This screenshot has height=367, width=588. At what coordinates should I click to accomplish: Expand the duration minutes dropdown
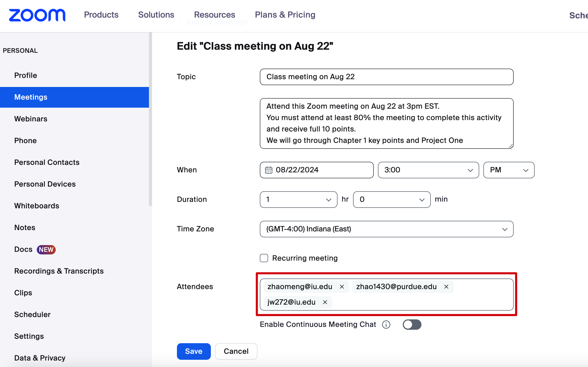pos(392,200)
